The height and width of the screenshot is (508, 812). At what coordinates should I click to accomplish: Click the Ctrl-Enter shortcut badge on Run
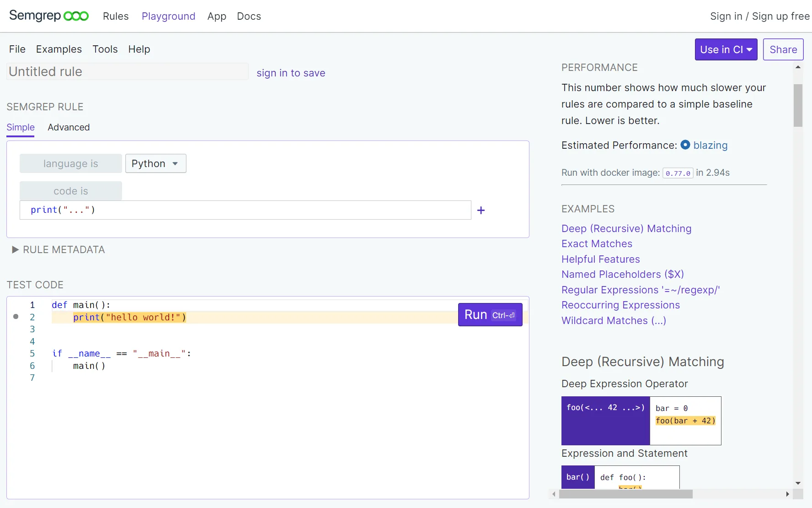pyautogui.click(x=503, y=315)
